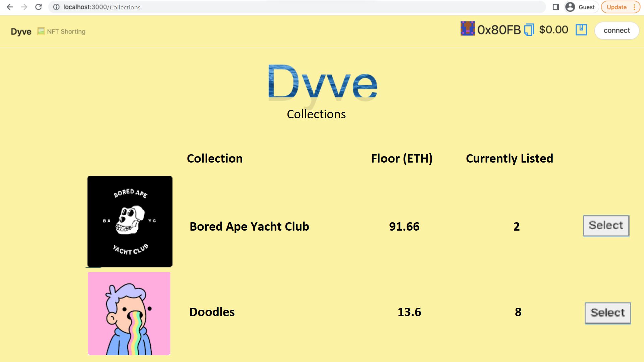The height and width of the screenshot is (362, 644).
Task: Click the NFT Shorting menu icon
Action: pos(42,32)
